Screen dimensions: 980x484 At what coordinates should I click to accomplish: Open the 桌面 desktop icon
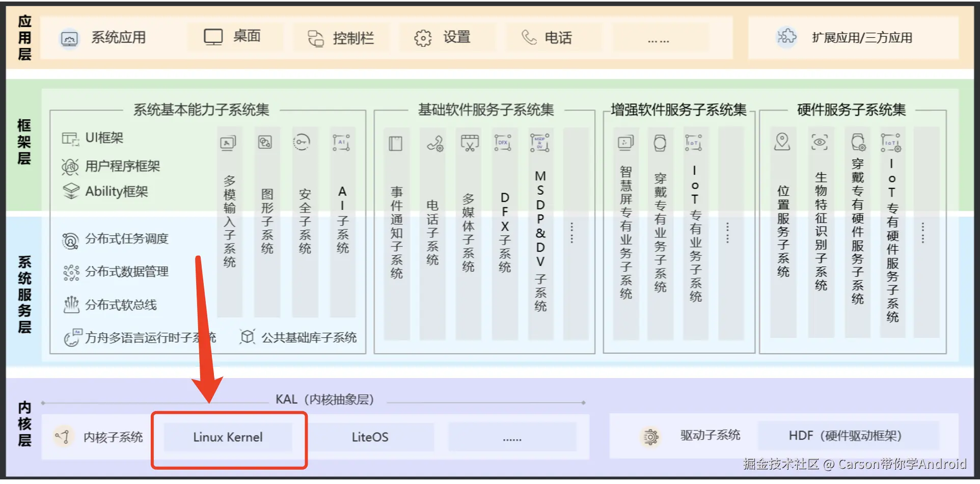click(212, 36)
